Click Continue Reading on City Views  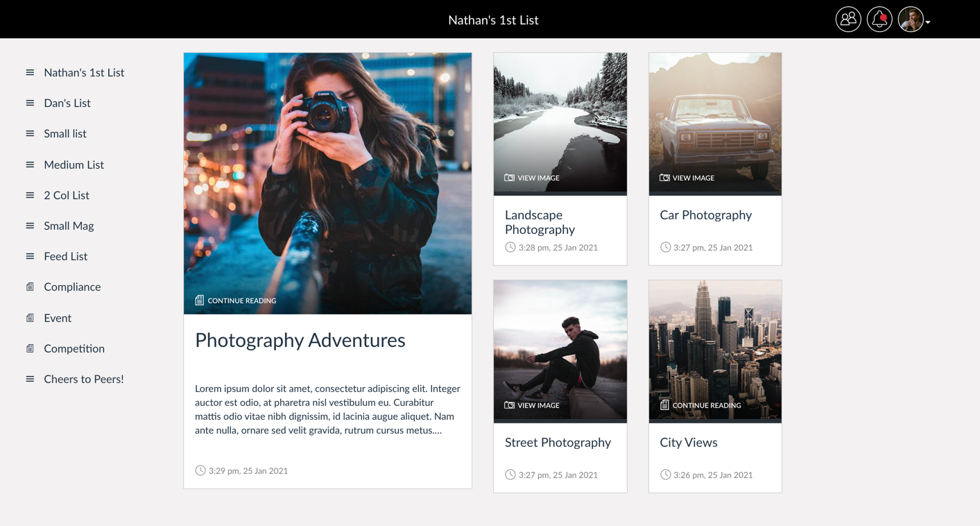[707, 405]
